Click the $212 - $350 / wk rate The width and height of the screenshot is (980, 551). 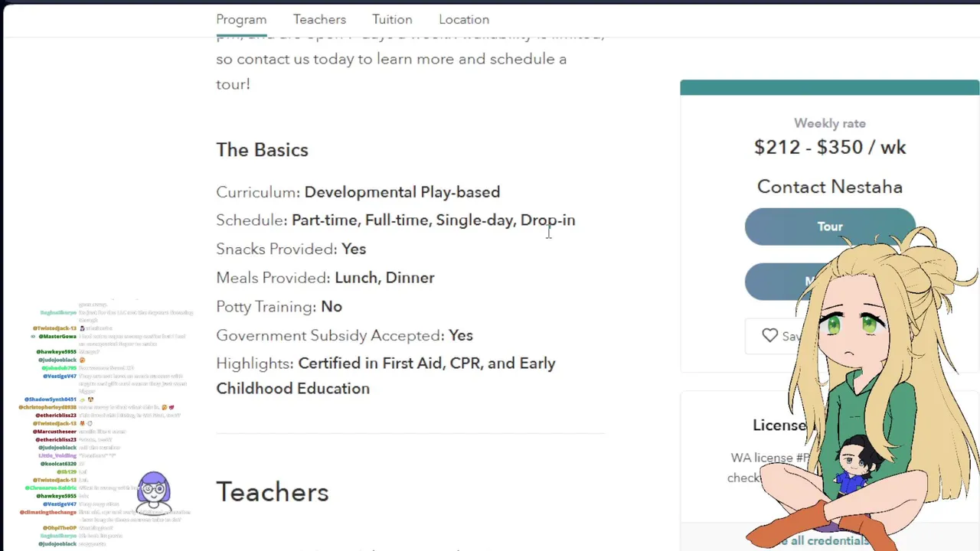[830, 147]
